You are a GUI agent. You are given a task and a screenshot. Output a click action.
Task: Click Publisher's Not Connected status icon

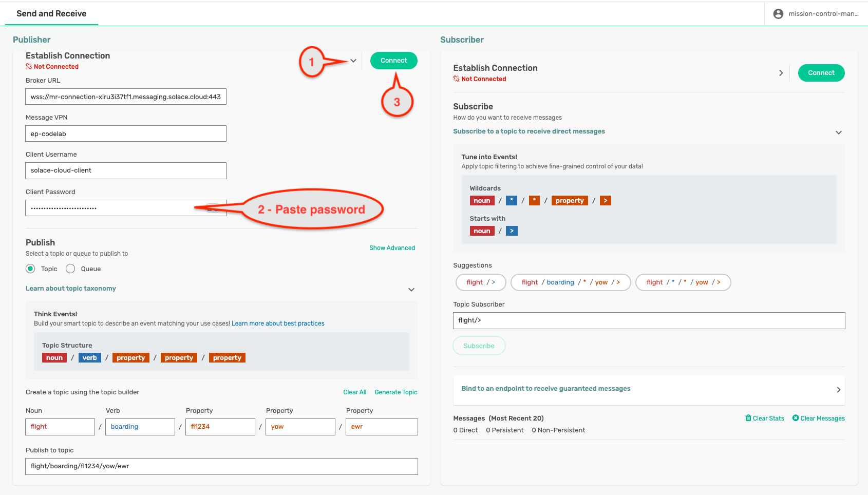tap(29, 67)
